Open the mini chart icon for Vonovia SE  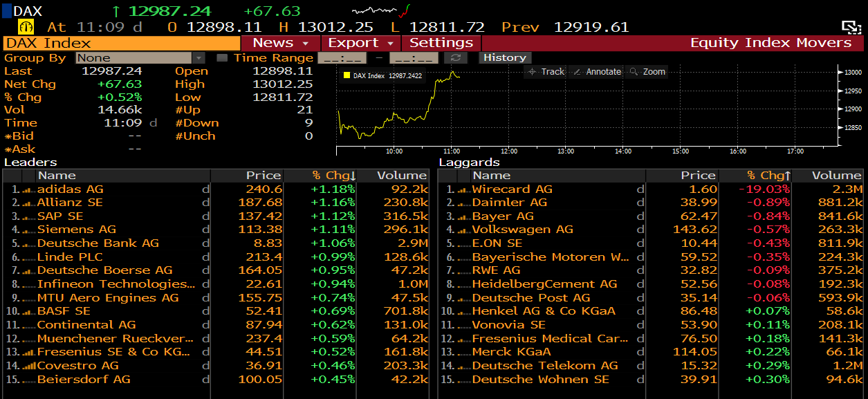point(463,325)
